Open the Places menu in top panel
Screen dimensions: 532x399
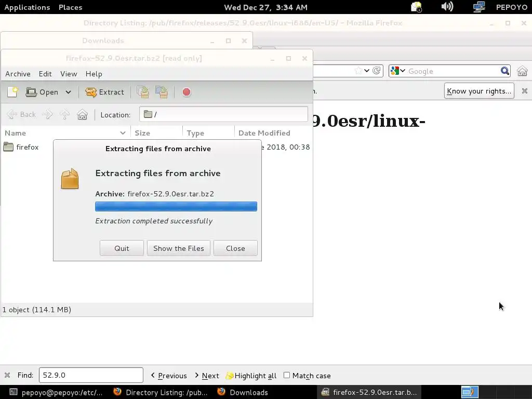71,7
